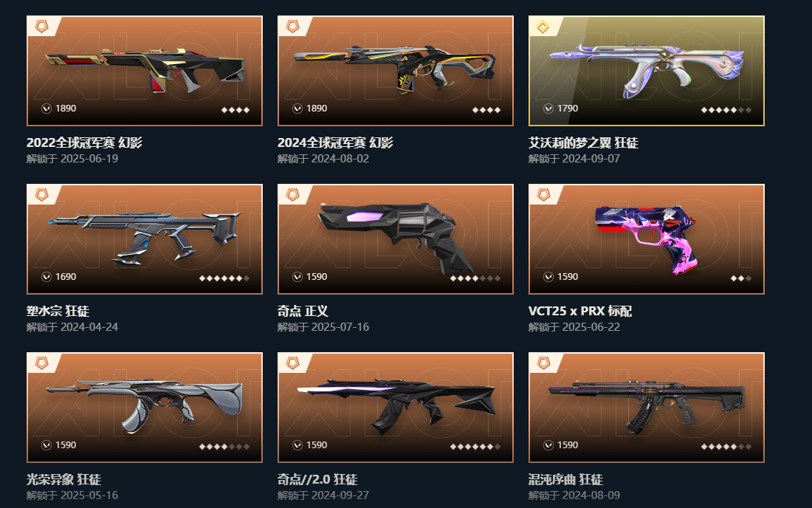
Task: Click the 光荣异象 狂徒 title text
Action: [x=63, y=479]
